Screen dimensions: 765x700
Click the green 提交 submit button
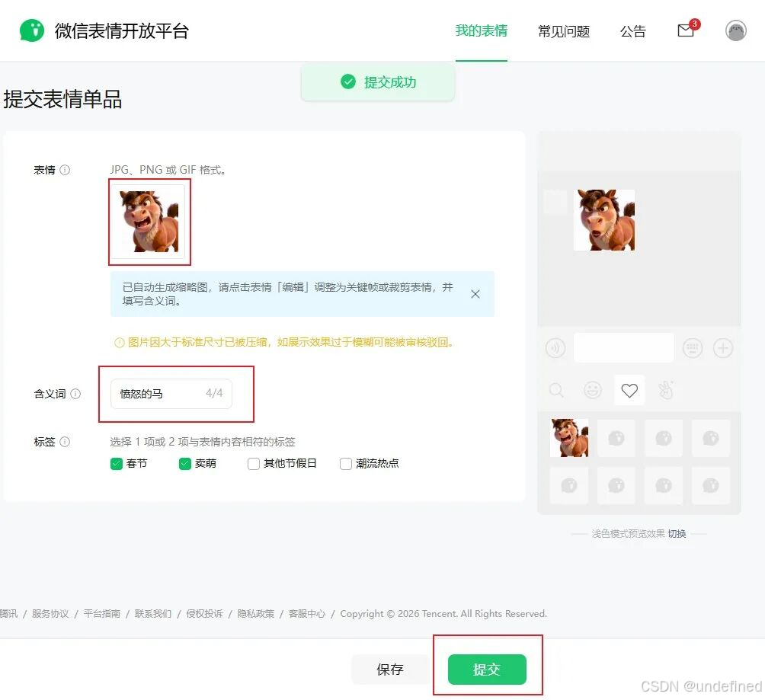(488, 670)
